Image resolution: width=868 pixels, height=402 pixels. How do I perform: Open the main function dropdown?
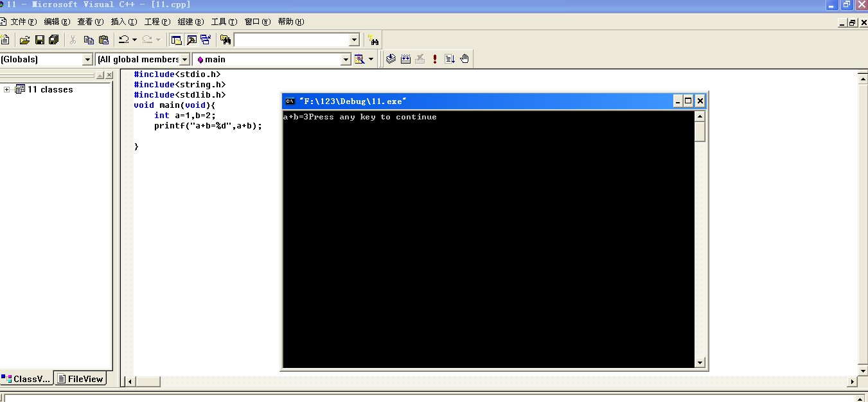346,59
